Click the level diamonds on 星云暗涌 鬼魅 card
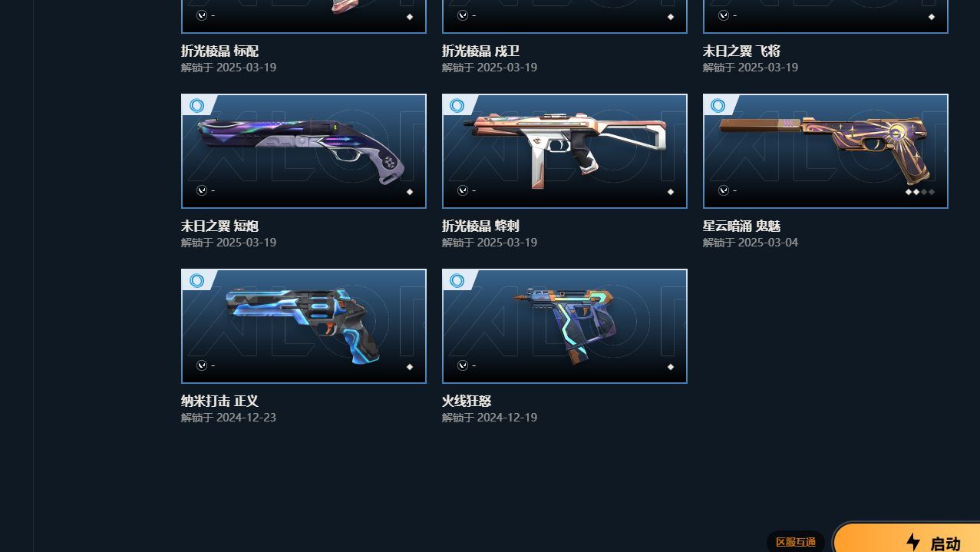Viewport: 980px width, 552px height. tap(919, 192)
